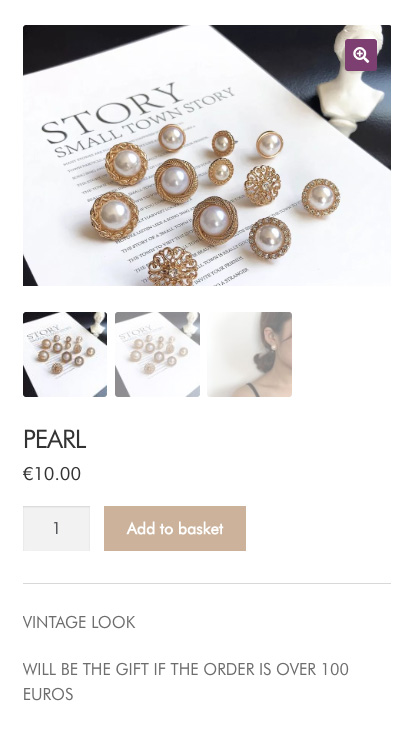The width and height of the screenshot is (414, 736).
Task: Click the purple magnifier zoom icon
Action: [x=360, y=55]
